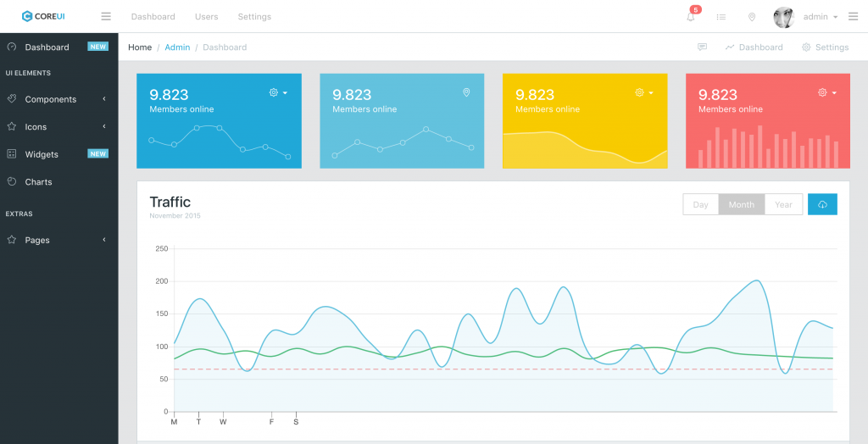Open right aside menu hamburger icon
Viewport: 868px width, 444px height.
(x=853, y=17)
